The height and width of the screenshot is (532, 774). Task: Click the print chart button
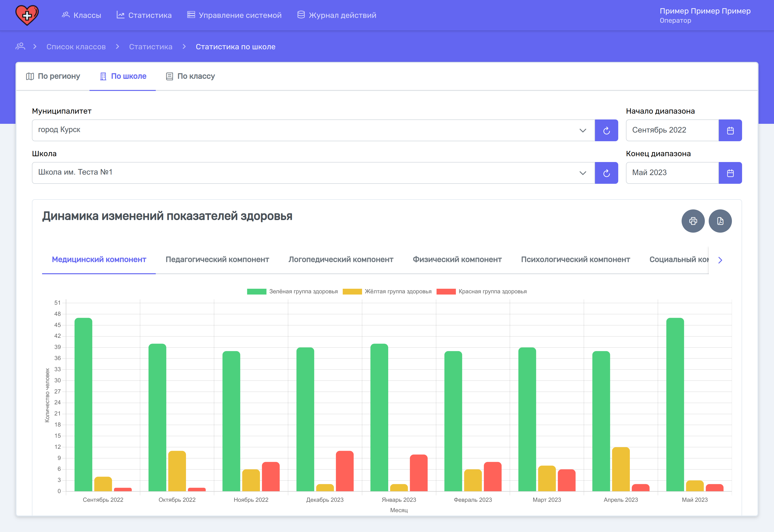coord(693,221)
